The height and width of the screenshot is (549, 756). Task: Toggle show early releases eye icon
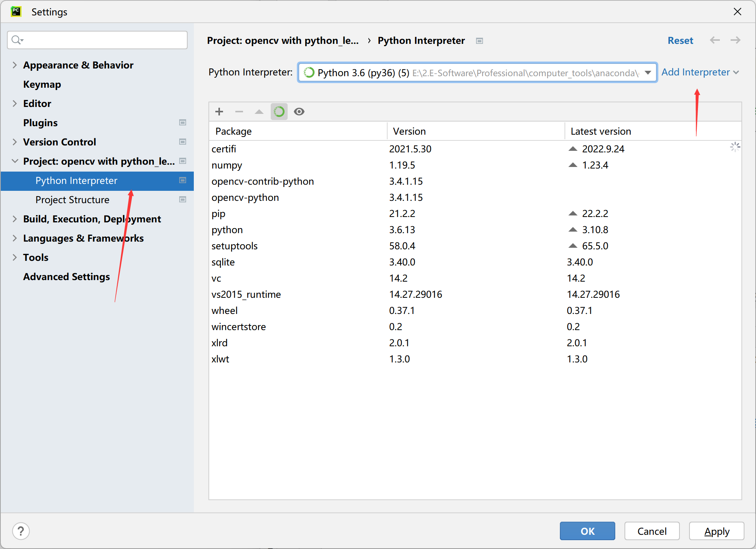coord(299,112)
